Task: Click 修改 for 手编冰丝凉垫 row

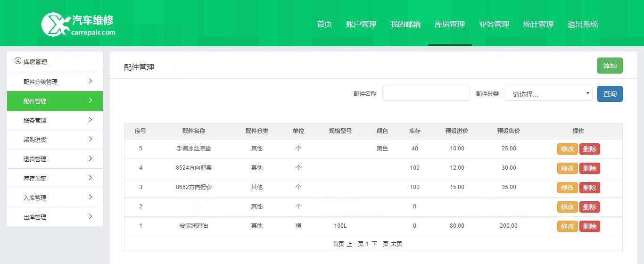Action: 567,149
